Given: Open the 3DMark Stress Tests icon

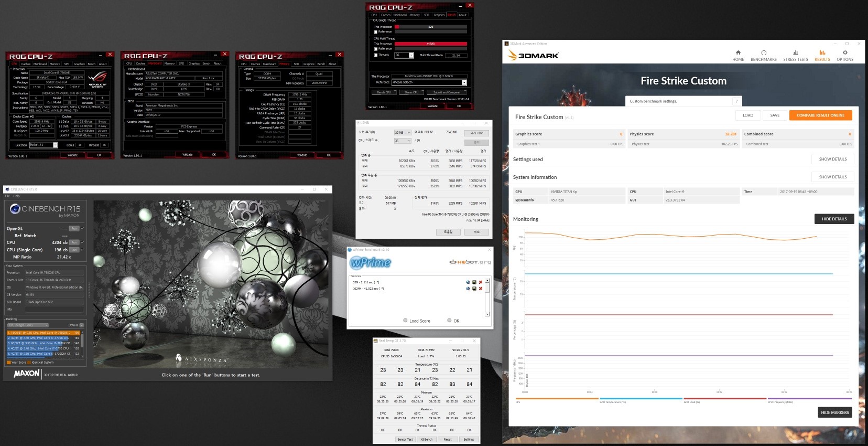Looking at the screenshot, I should (x=796, y=52).
